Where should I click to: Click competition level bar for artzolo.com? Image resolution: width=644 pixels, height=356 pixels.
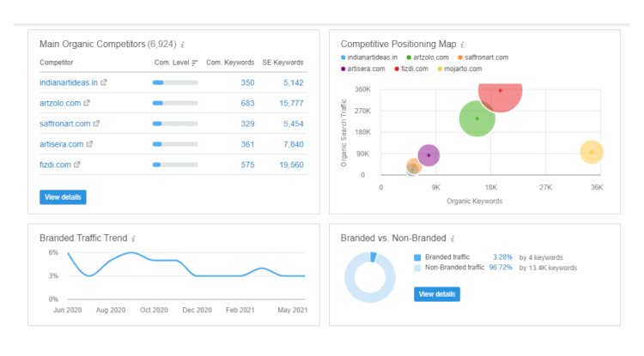click(x=175, y=103)
